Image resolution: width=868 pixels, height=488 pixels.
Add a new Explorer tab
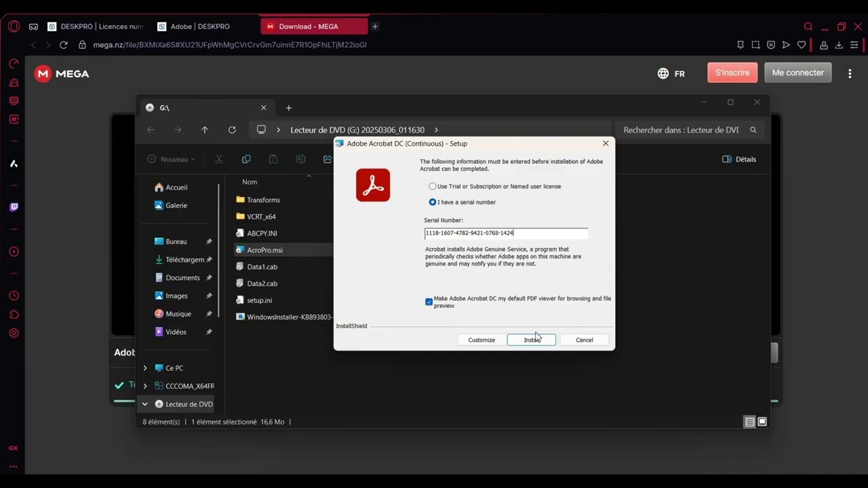coord(288,108)
